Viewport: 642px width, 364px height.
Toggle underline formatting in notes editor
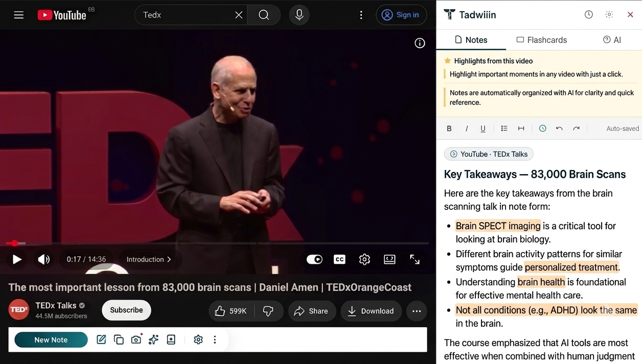click(x=483, y=129)
